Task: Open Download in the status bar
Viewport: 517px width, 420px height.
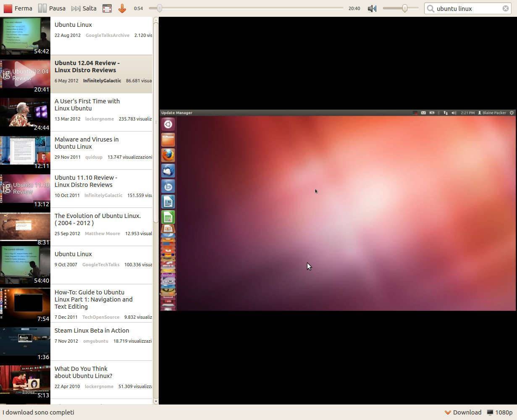Action: [463, 412]
